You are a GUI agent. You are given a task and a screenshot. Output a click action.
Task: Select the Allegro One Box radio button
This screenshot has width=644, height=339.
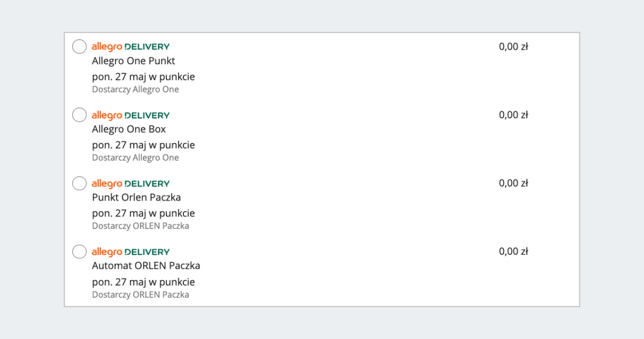(79, 115)
